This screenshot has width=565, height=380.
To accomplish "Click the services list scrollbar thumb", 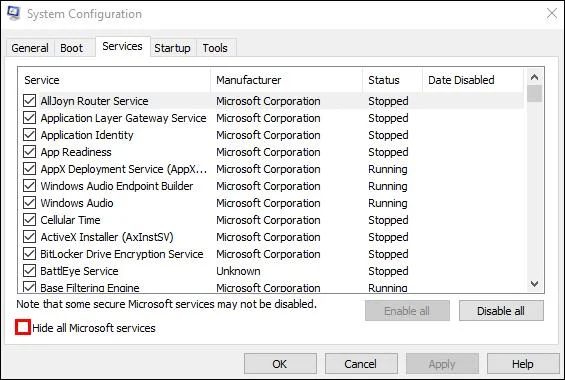I will pyautogui.click(x=534, y=94).
